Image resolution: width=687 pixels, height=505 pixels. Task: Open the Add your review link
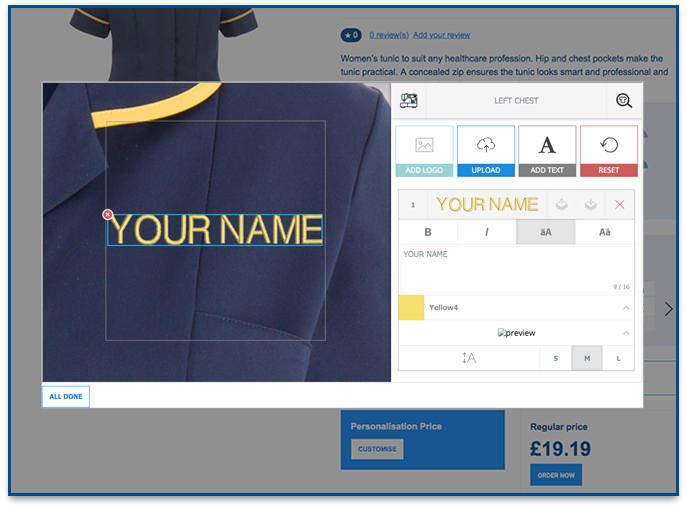pos(441,35)
